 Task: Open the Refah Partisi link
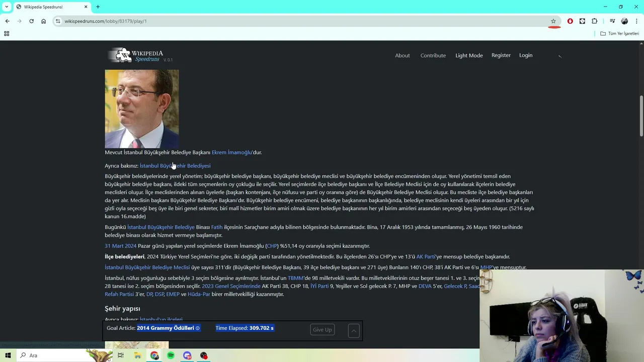tap(119, 294)
